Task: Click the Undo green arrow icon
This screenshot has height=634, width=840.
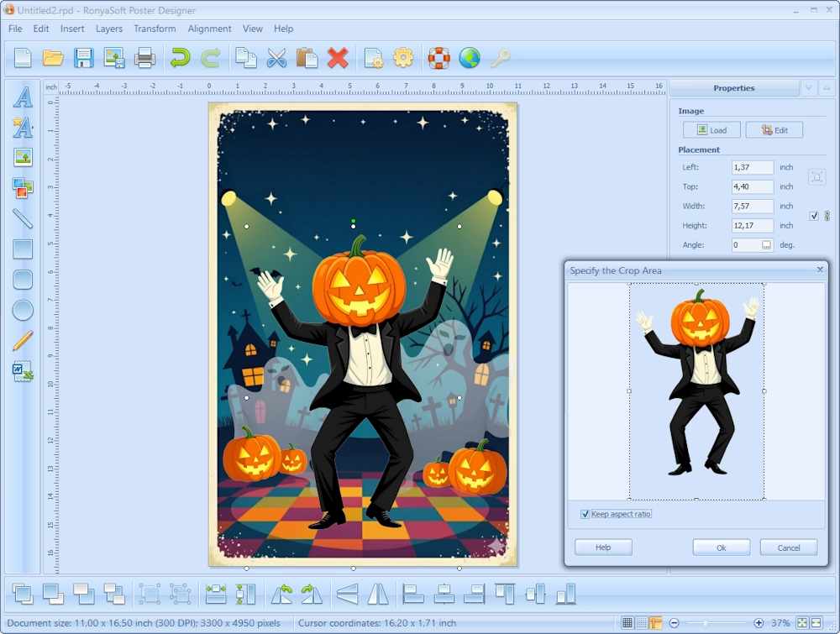Action: [180, 58]
